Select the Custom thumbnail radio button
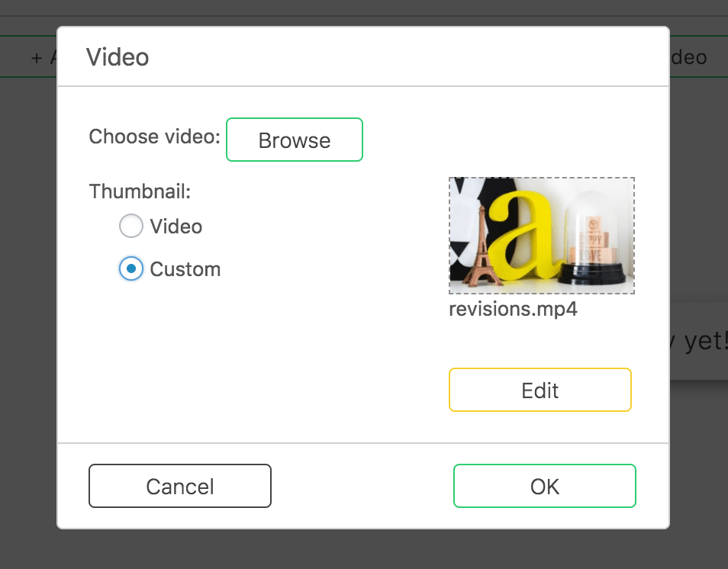Image resolution: width=728 pixels, height=569 pixels. 131,268
